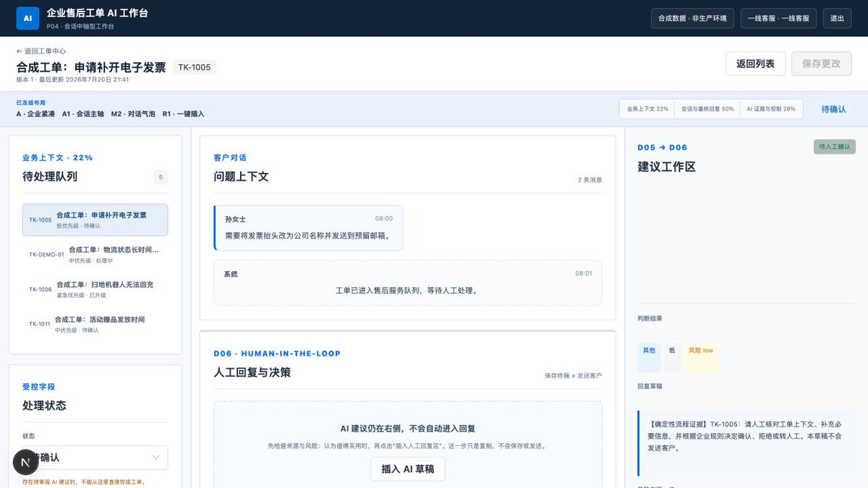This screenshot has width=868, height=488.
Task: Click AI 证据与控制 28% layout segment
Action: (x=771, y=109)
